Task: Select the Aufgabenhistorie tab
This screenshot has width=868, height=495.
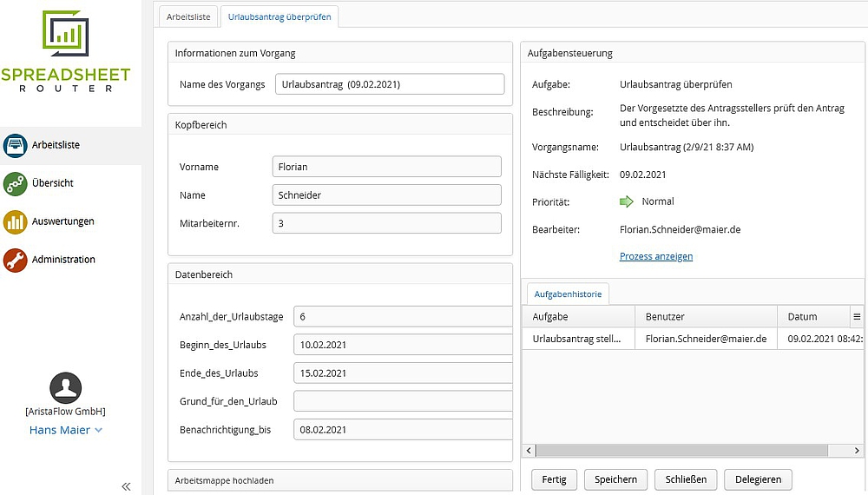Action: tap(568, 294)
